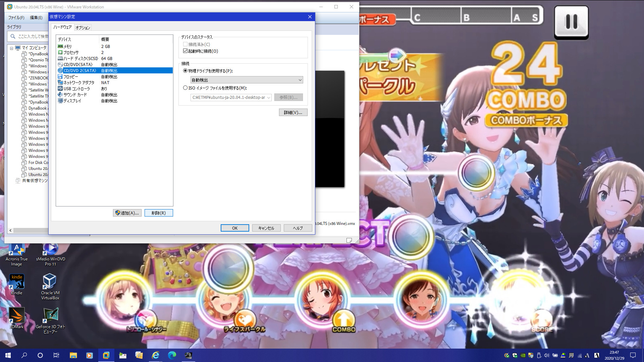The height and width of the screenshot is (362, 644).
Task: Select the サウンド カード device
Action: coord(114,95)
